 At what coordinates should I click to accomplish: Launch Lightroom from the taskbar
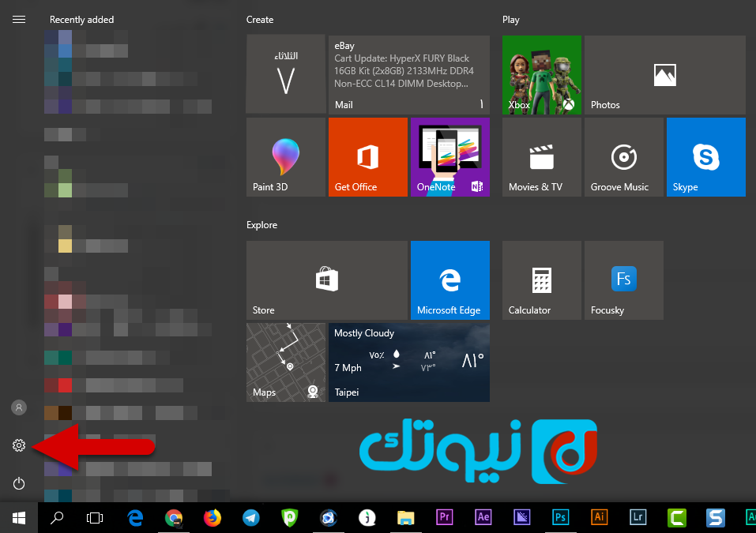tap(638, 517)
